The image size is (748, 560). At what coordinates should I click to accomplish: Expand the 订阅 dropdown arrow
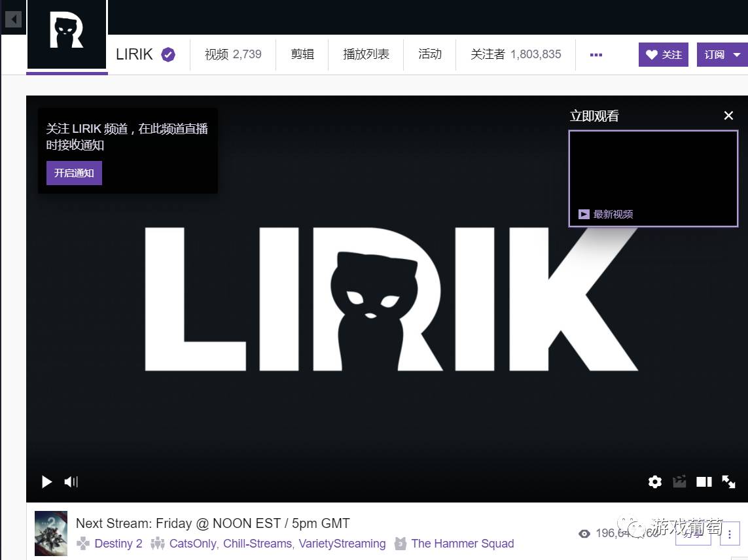pos(737,55)
